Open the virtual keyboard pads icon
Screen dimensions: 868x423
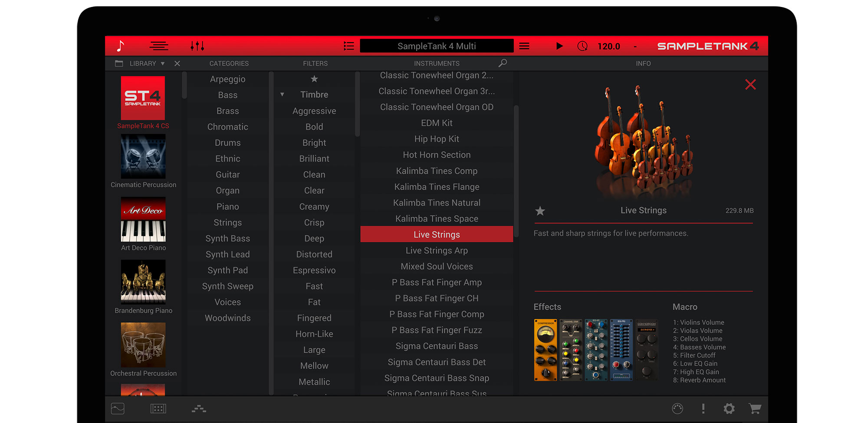coord(158,409)
